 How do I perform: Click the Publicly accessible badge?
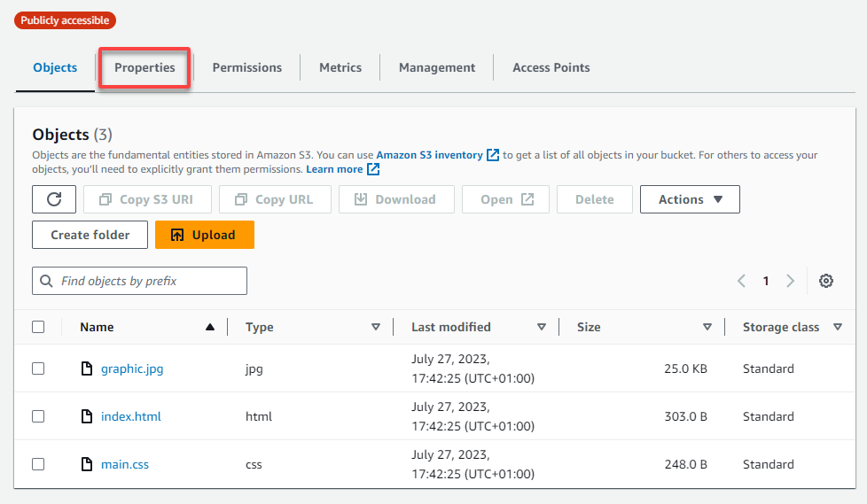[x=66, y=20]
